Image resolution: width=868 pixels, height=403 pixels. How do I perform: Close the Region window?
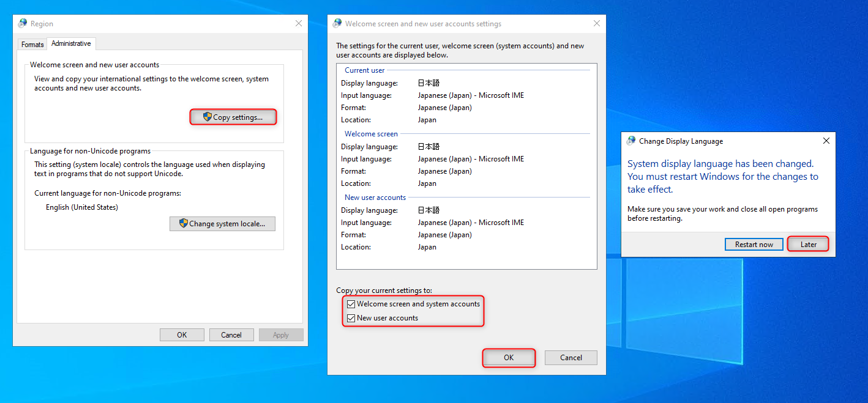tap(299, 24)
